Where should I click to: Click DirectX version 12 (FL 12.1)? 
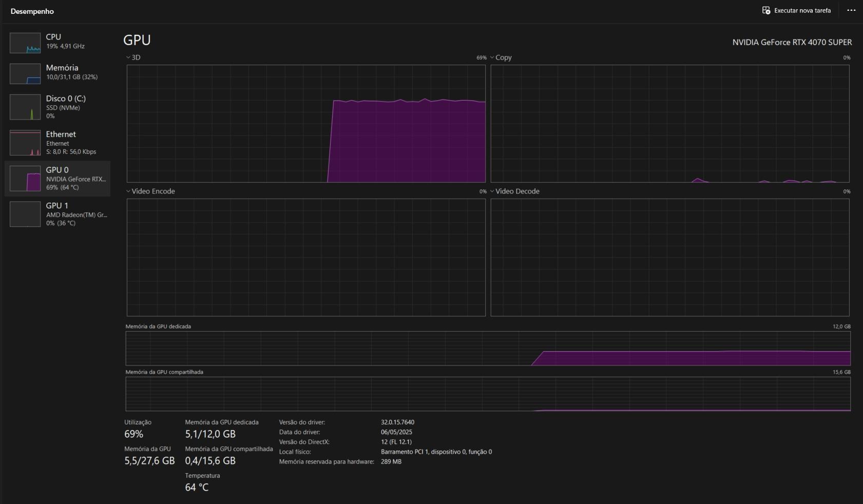(396, 442)
